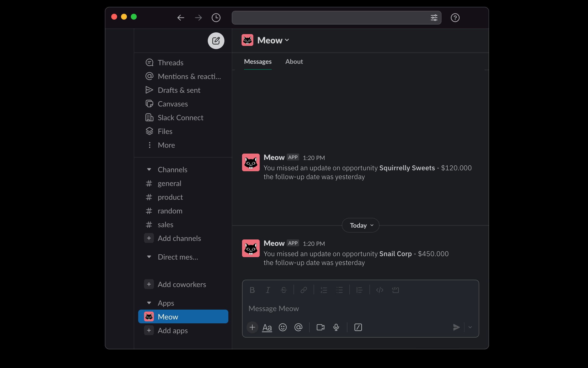Insert a link in the message
This screenshot has height=368, width=588.
pyautogui.click(x=304, y=290)
